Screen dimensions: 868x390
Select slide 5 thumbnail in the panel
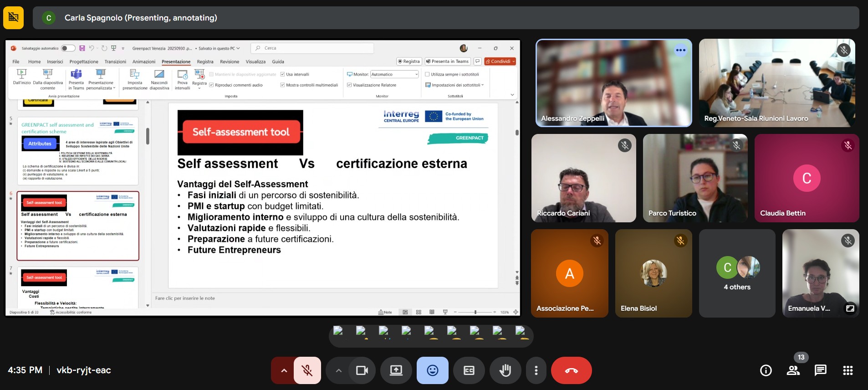78,151
